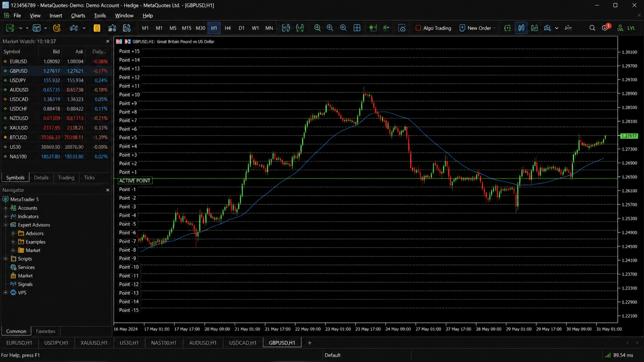Switch timeframe to M15
This screenshot has height=362, width=644.
tap(186, 28)
